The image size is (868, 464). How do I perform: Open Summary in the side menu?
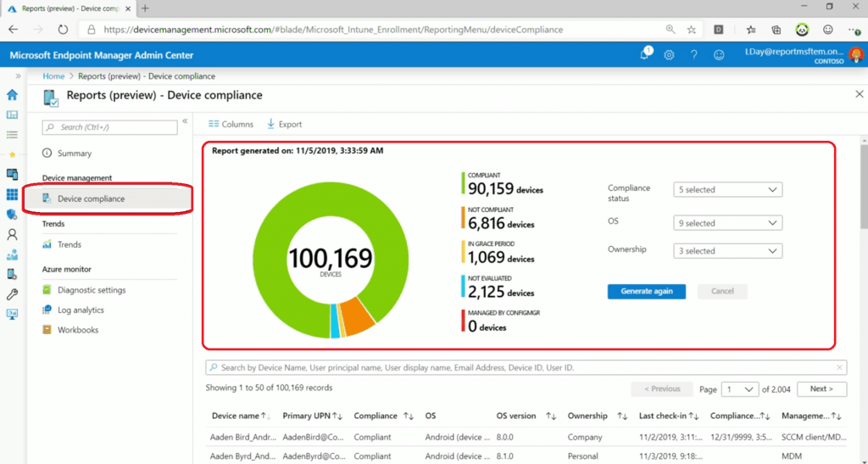pyautogui.click(x=75, y=154)
